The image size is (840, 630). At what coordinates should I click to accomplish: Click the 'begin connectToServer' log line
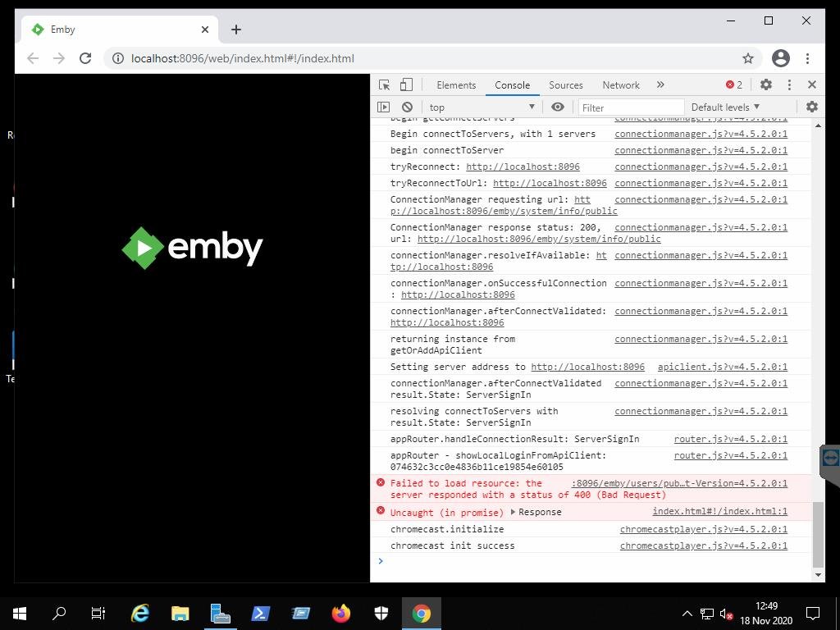coord(447,151)
